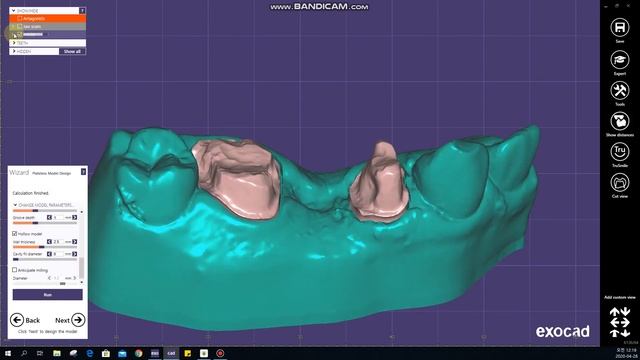Collapse the Change model parameters section
Image resolution: width=640 pixels, height=360 pixels.
(x=15, y=205)
